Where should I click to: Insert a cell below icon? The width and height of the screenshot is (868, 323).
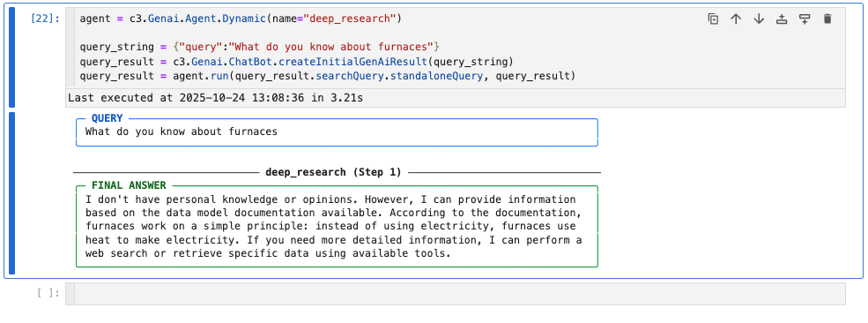805,19
